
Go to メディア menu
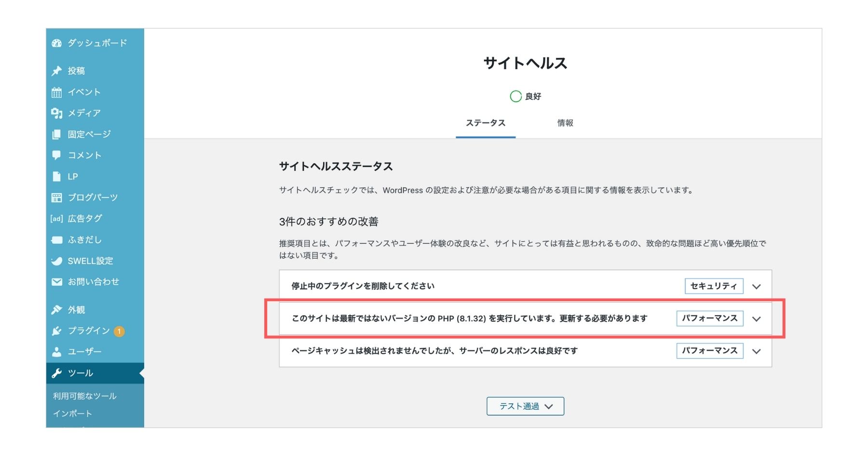click(84, 113)
